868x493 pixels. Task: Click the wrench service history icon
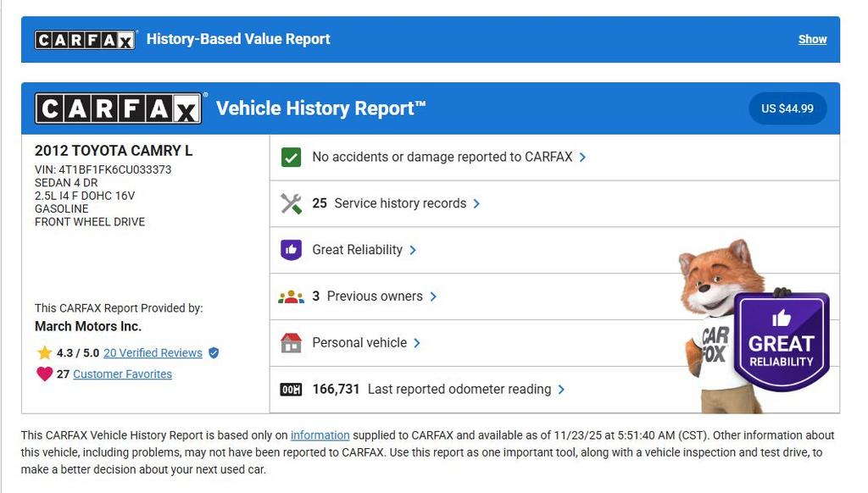(x=291, y=204)
